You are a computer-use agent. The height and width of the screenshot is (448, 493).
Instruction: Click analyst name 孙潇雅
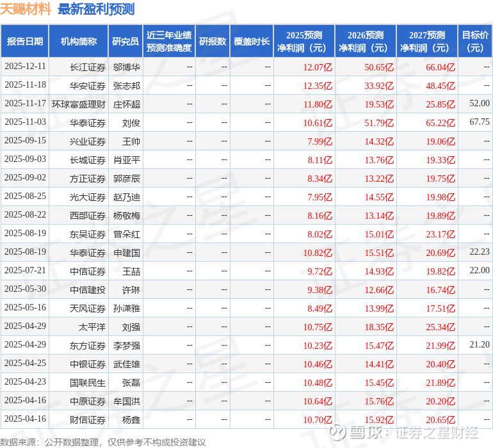[x=126, y=308]
